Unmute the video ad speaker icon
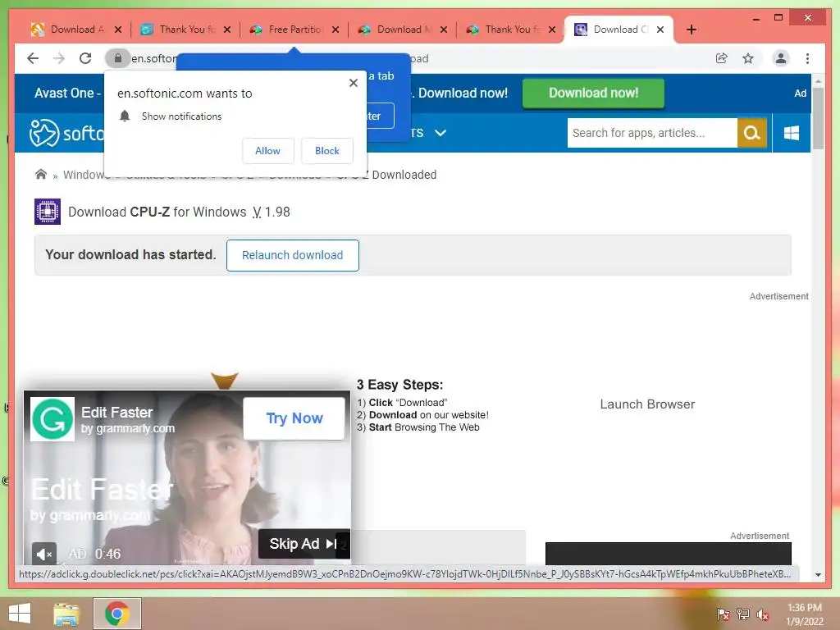The image size is (840, 630). (43, 554)
